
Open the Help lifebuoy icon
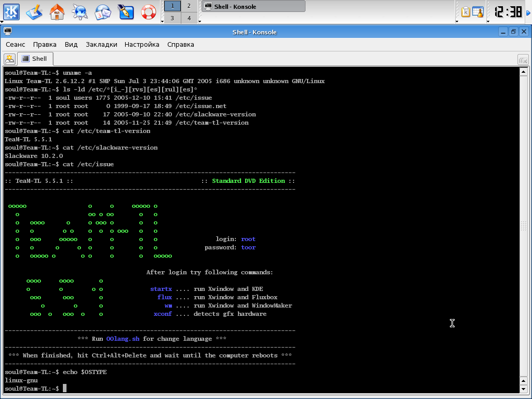[148, 12]
